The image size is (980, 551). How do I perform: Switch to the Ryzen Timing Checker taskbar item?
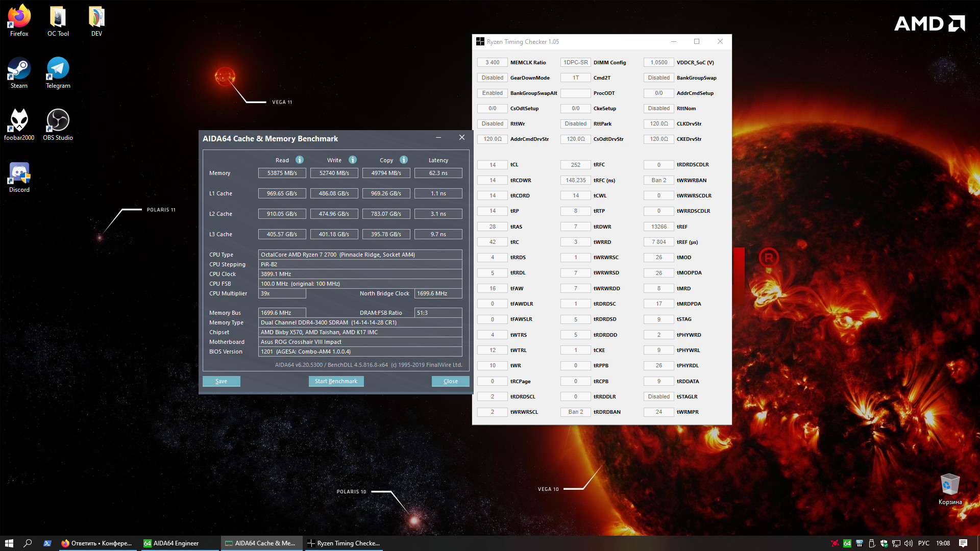(343, 543)
